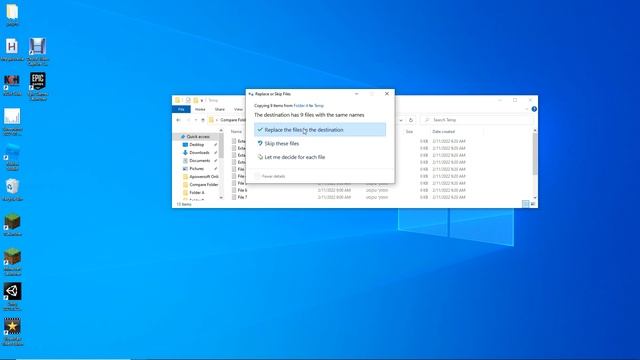Open Quick Access Toolbar customize dropdown
640x360 pixels.
coord(202,100)
